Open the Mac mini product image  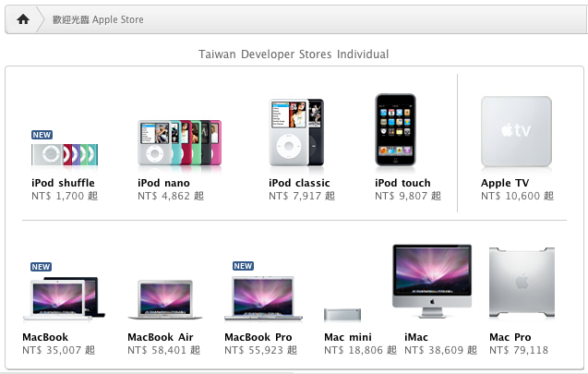click(x=342, y=314)
